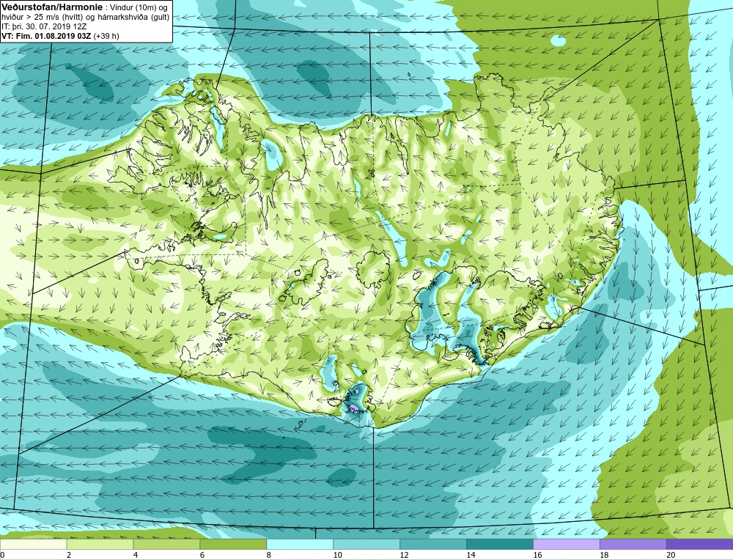Click the scale label "18"
This screenshot has width=733, height=560.
pos(604,555)
